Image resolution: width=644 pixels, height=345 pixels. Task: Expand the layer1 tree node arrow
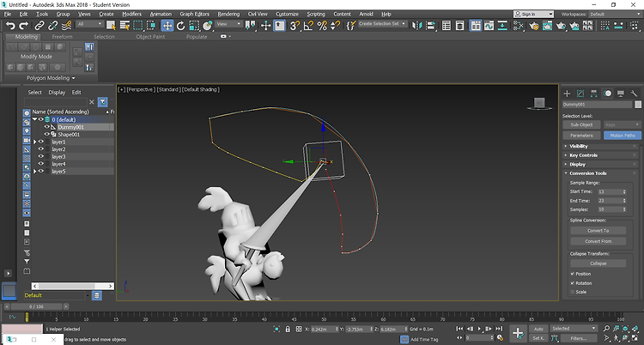pos(35,142)
